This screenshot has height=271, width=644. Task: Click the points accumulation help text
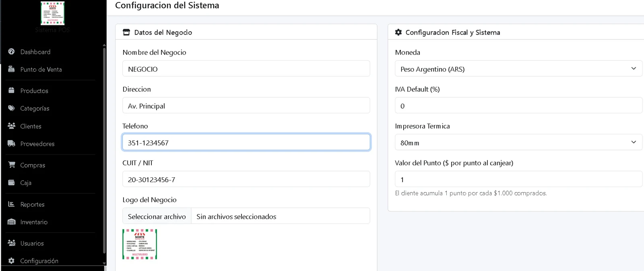(x=471, y=193)
